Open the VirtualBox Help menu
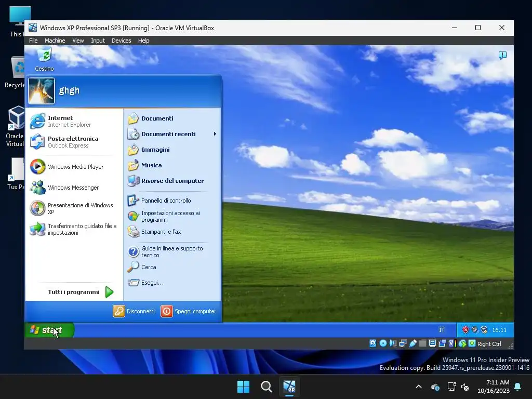Viewport: 532px width, 399px height. 143,41
